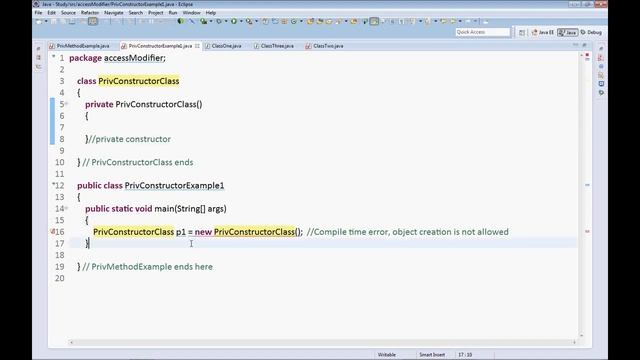Click the green Run button icon
Image resolution: width=640 pixels, height=360 pixels.
[234, 21]
